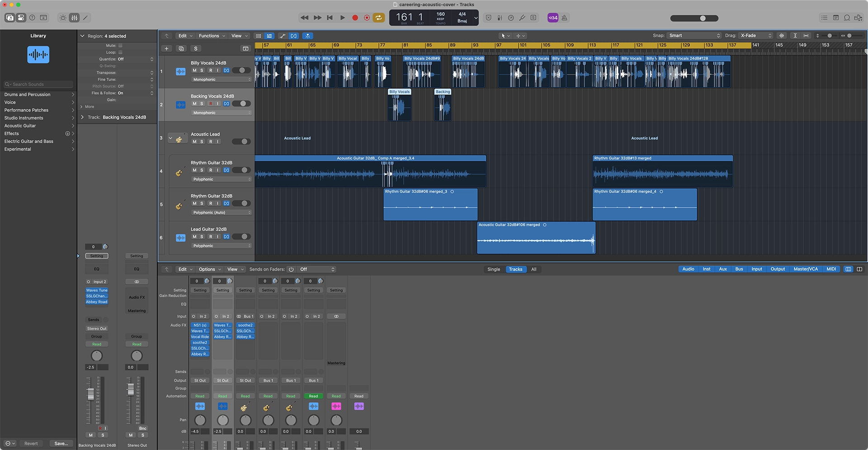Click the Add Track plus button

166,48
